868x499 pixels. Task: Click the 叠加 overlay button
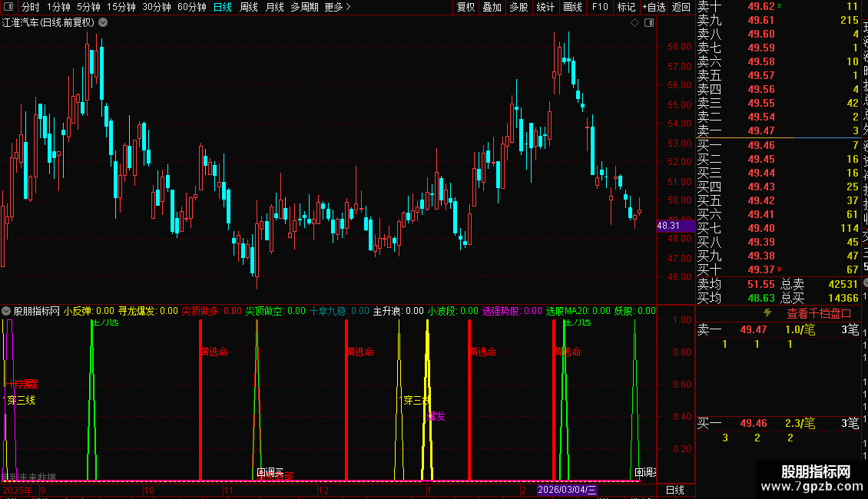click(492, 7)
